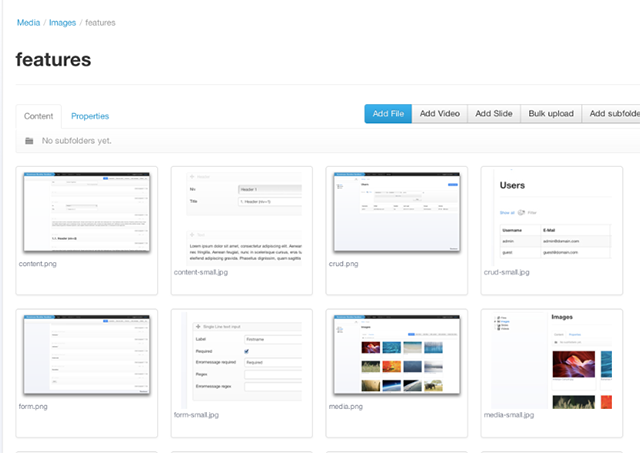Viewport: 640px width, 453px height.
Task: Click the form-small.jpg file name
Action: coord(196,415)
